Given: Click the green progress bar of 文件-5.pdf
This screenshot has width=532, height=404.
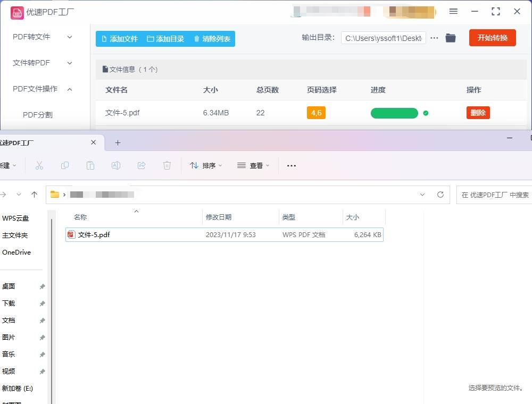Looking at the screenshot, I should (394, 113).
